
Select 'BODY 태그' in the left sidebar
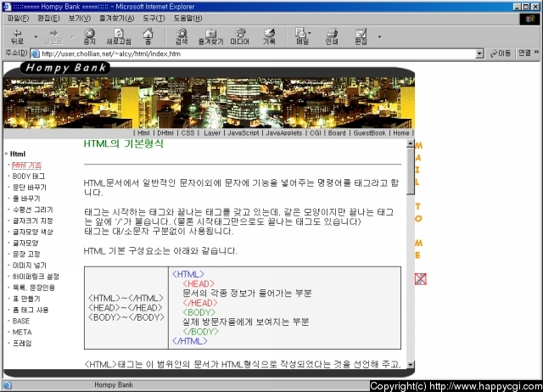point(29,176)
